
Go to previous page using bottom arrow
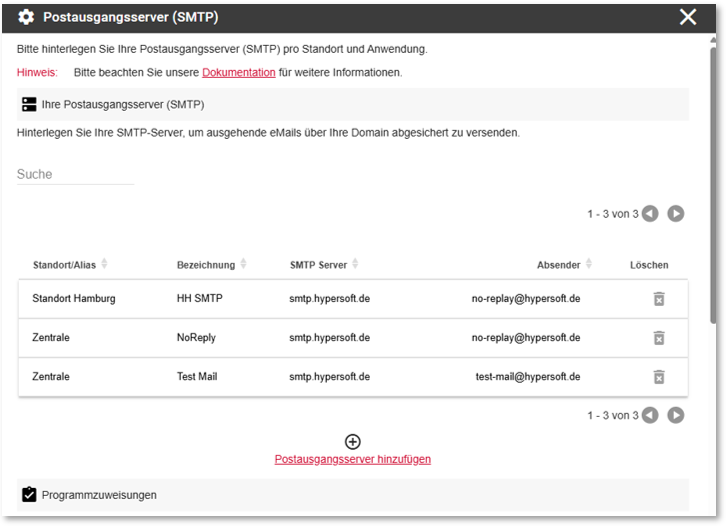click(650, 415)
